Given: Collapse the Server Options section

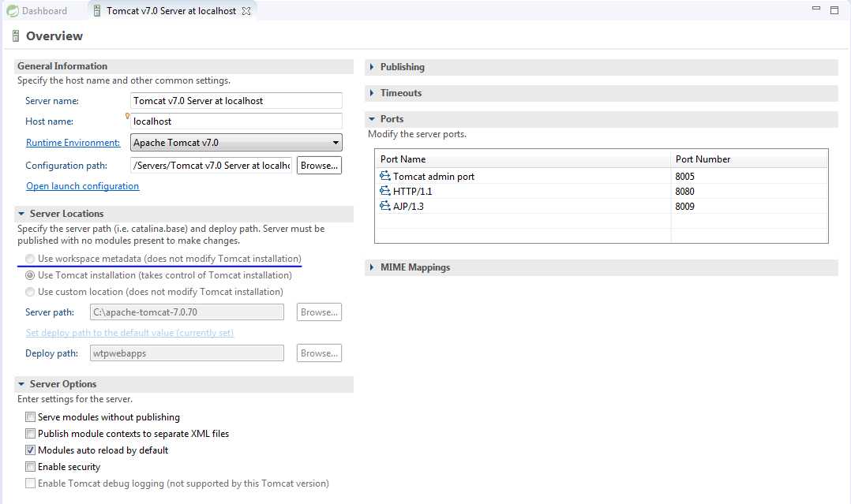Looking at the screenshot, I should (21, 384).
